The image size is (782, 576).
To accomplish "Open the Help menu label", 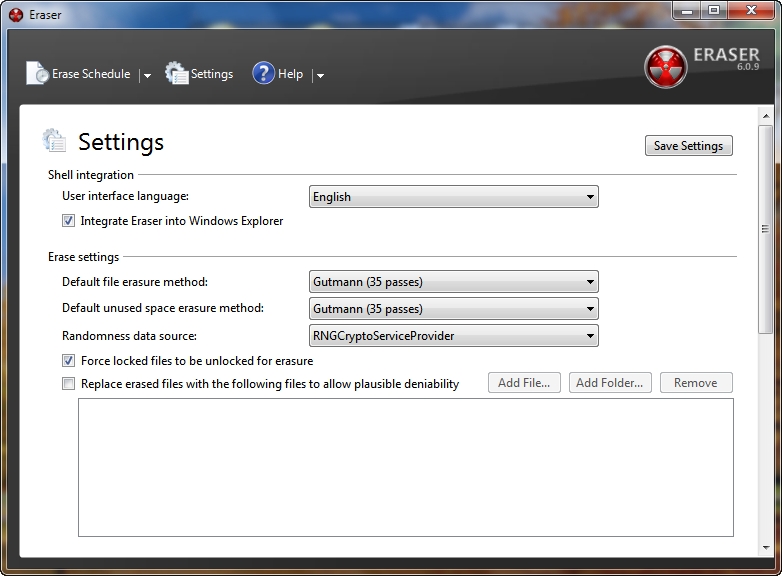I will pos(290,74).
